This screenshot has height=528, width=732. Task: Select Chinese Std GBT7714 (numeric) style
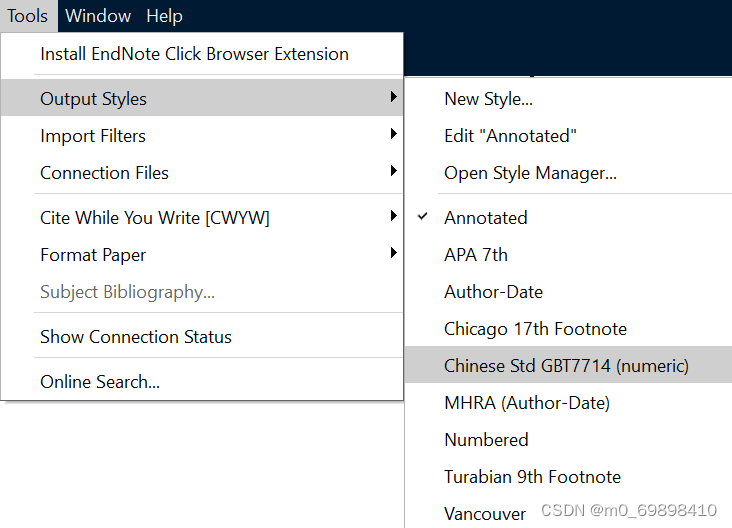click(x=568, y=365)
